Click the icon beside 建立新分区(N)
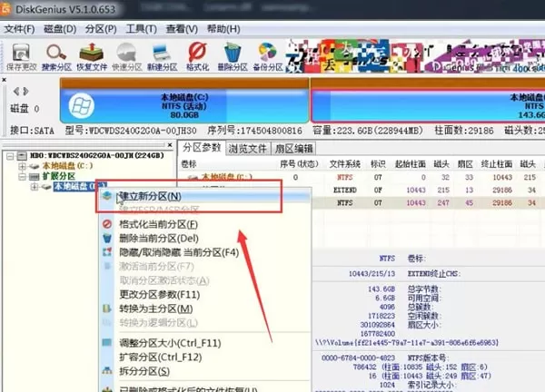Screen dimensions: 545x392 (x=106, y=196)
